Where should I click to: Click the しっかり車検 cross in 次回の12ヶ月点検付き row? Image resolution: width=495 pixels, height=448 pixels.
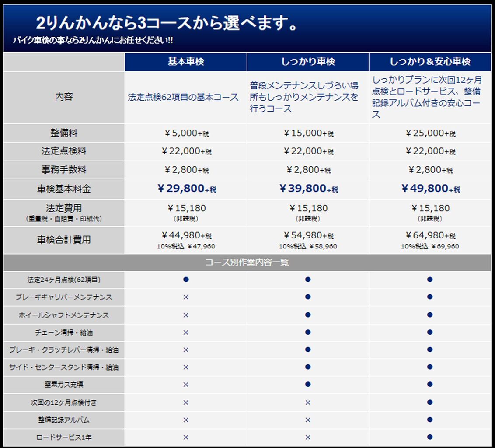coord(308,403)
